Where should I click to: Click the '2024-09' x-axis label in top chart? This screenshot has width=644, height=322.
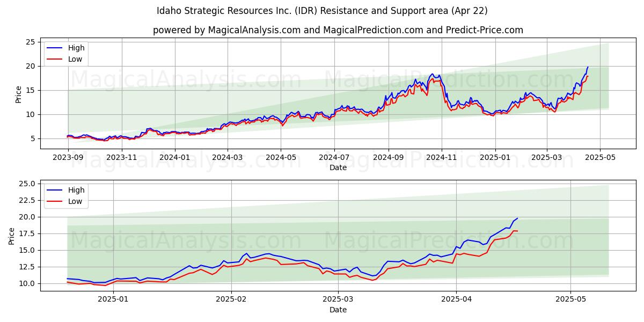pos(389,157)
